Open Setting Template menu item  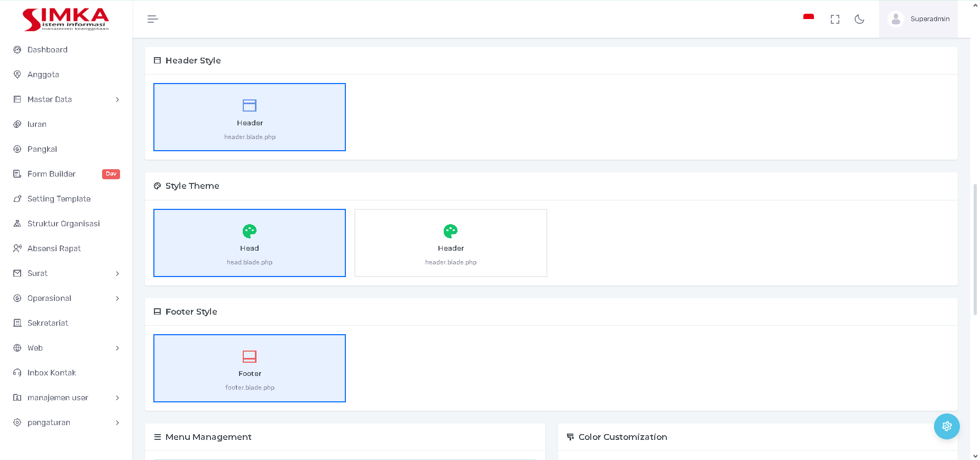[59, 199]
